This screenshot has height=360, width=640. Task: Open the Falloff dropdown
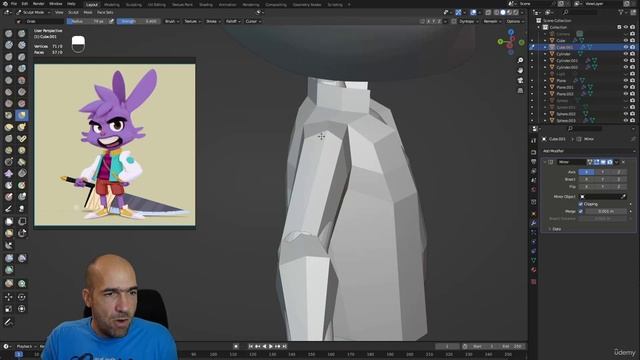click(233, 21)
